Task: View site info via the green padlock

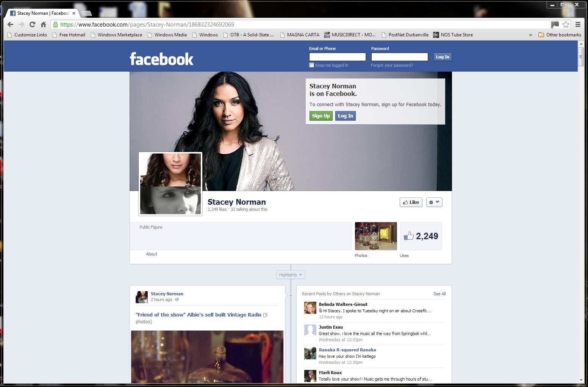Action: [56, 24]
